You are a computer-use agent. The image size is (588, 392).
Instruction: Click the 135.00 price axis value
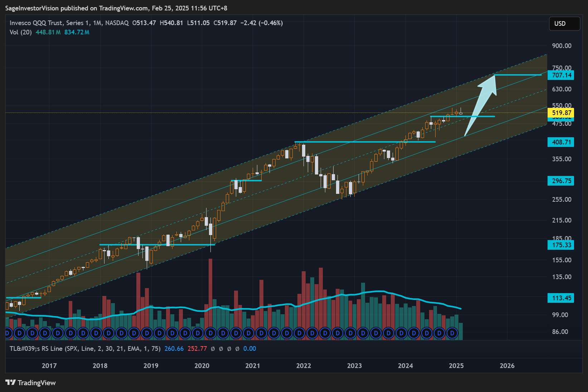[x=562, y=277]
